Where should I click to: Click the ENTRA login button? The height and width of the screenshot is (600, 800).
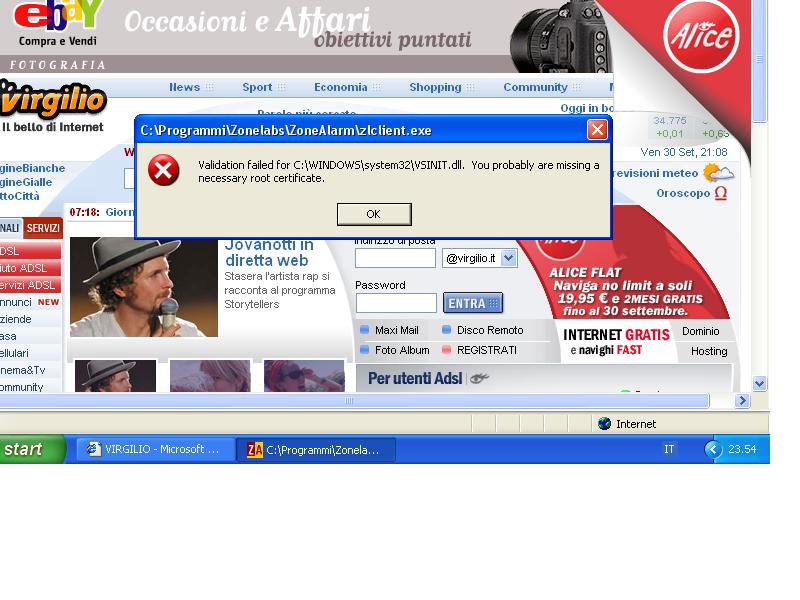pos(472,303)
